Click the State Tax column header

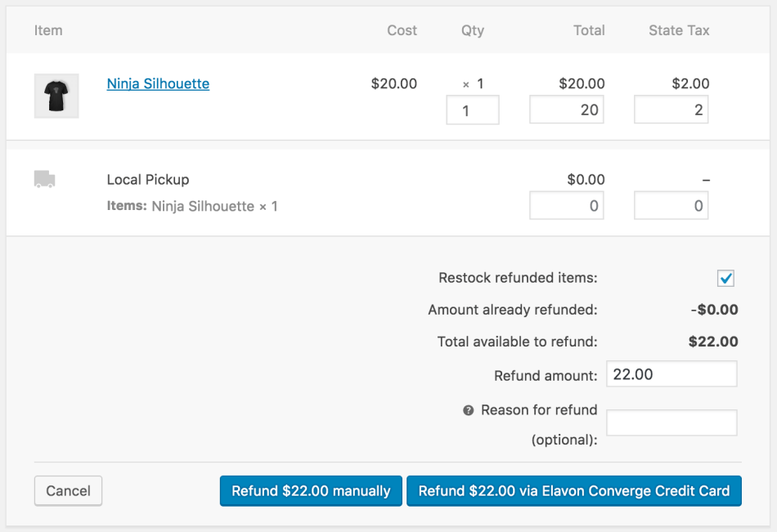679,30
